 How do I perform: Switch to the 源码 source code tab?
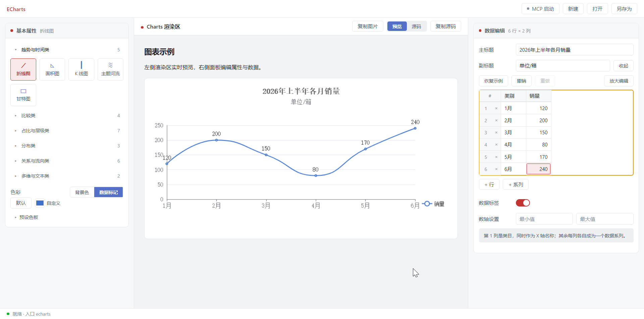[x=416, y=26]
